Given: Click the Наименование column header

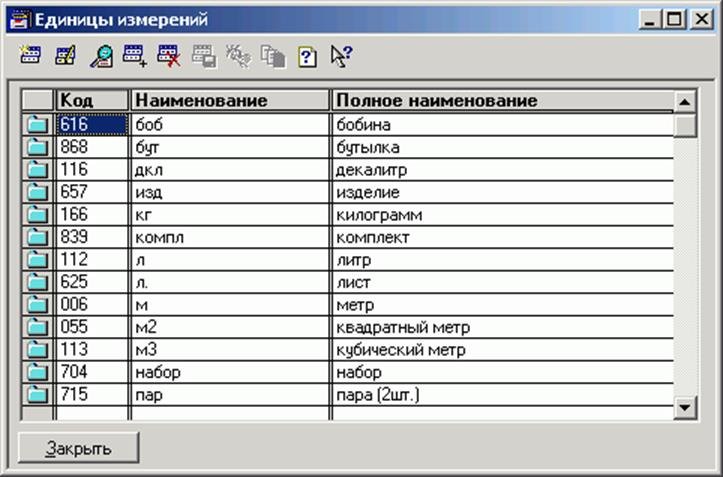Looking at the screenshot, I should 230,100.
